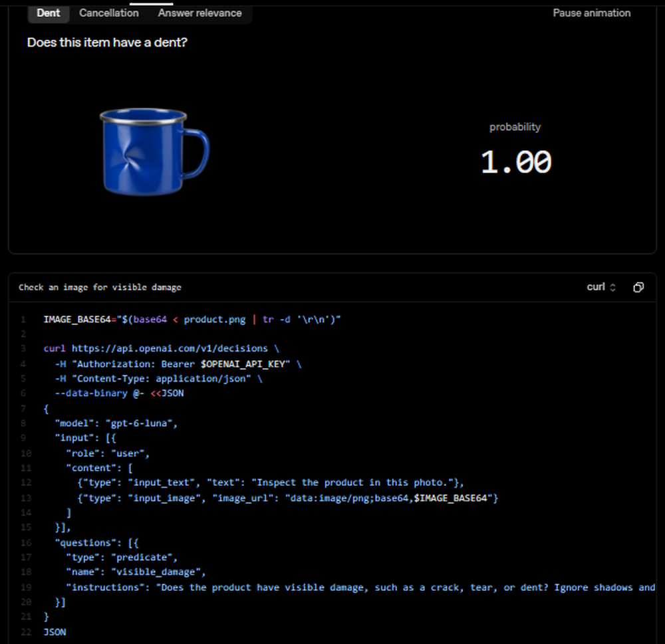This screenshot has height=644, width=665.
Task: Click the blue dented mug image
Action: pos(154,152)
